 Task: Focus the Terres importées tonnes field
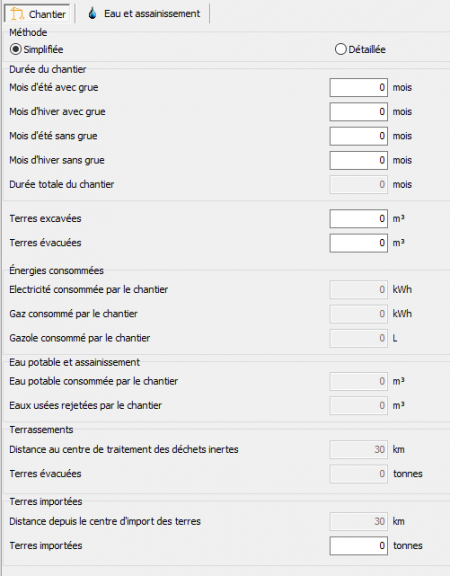tap(359, 546)
